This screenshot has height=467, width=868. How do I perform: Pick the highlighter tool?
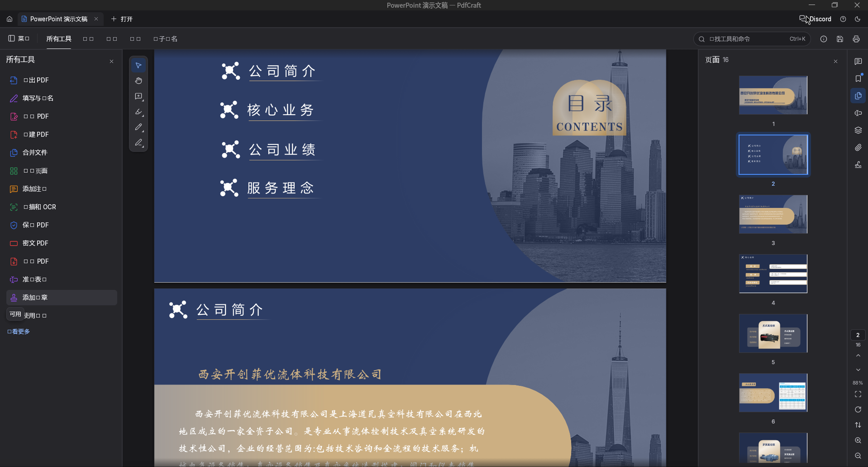click(138, 112)
